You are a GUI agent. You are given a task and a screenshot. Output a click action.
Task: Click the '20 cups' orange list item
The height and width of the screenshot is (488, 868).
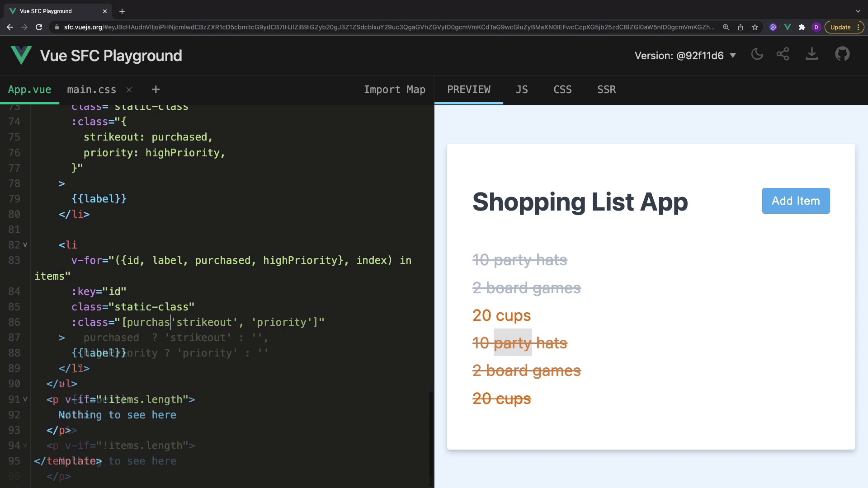[x=501, y=315]
